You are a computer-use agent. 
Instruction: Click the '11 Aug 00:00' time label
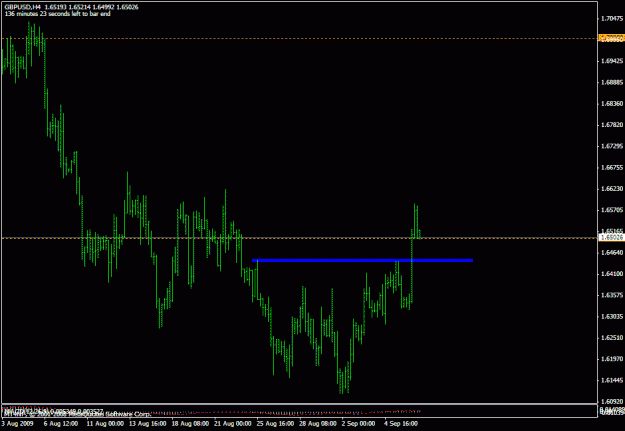pos(103,423)
